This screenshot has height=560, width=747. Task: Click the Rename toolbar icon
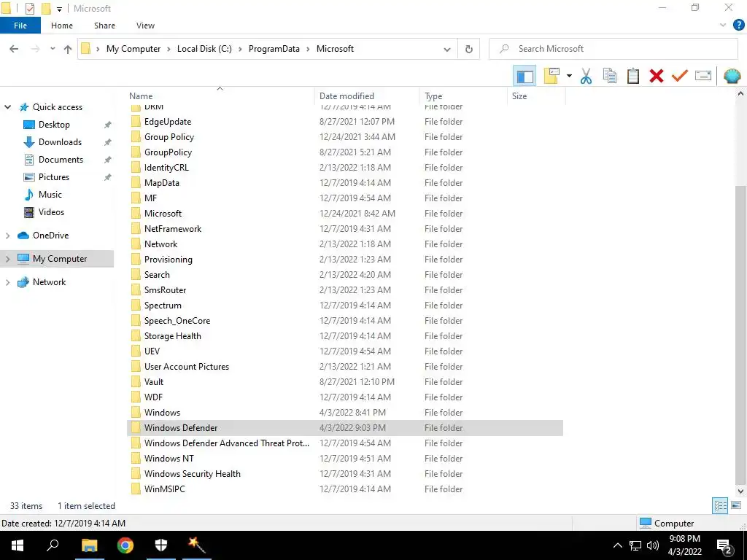point(703,76)
